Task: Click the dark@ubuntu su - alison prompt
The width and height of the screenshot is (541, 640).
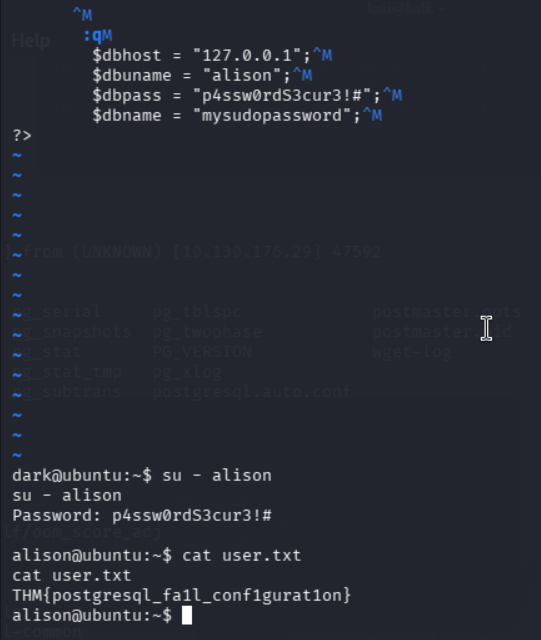Action: [x=142, y=476]
